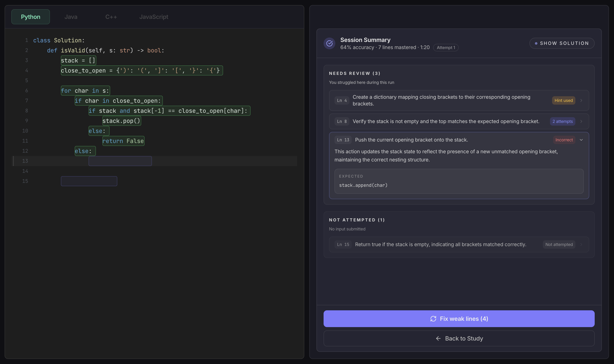Click the empty input blank on line 13
The height and width of the screenshot is (364, 614).
coord(120,161)
